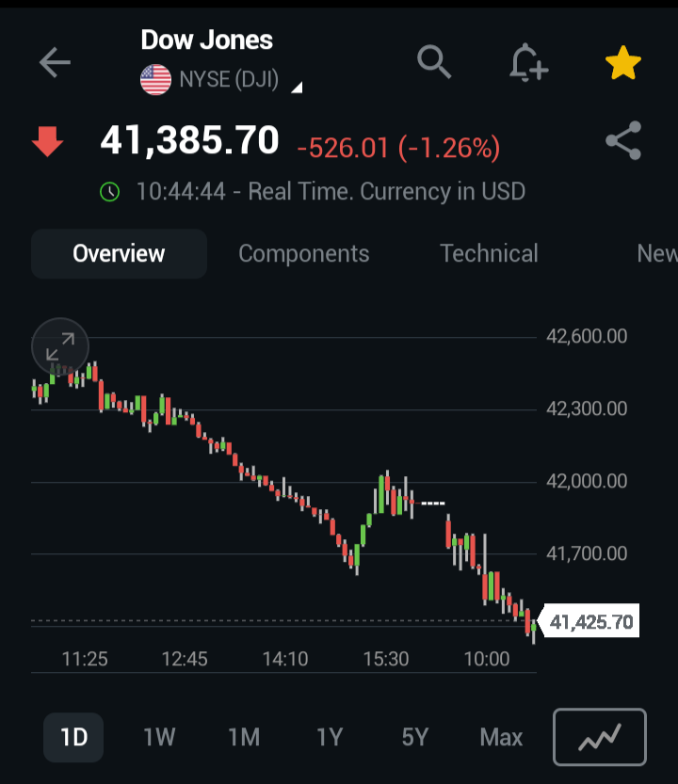Change chart type with line-chart button
678x784 pixels.
[600, 737]
